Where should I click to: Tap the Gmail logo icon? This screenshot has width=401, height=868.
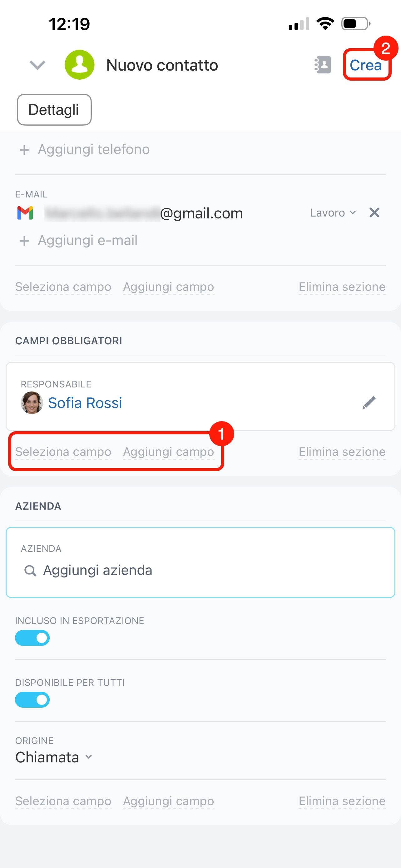(x=25, y=213)
